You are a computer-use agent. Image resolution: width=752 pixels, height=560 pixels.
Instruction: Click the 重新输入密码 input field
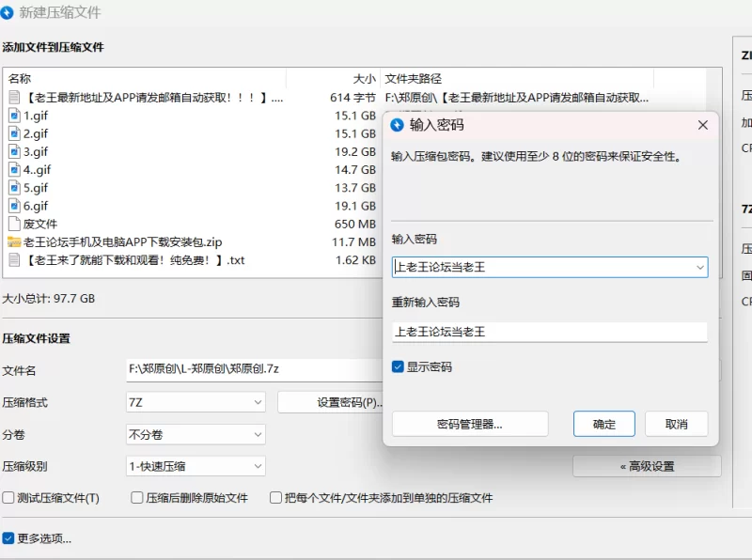click(x=549, y=332)
